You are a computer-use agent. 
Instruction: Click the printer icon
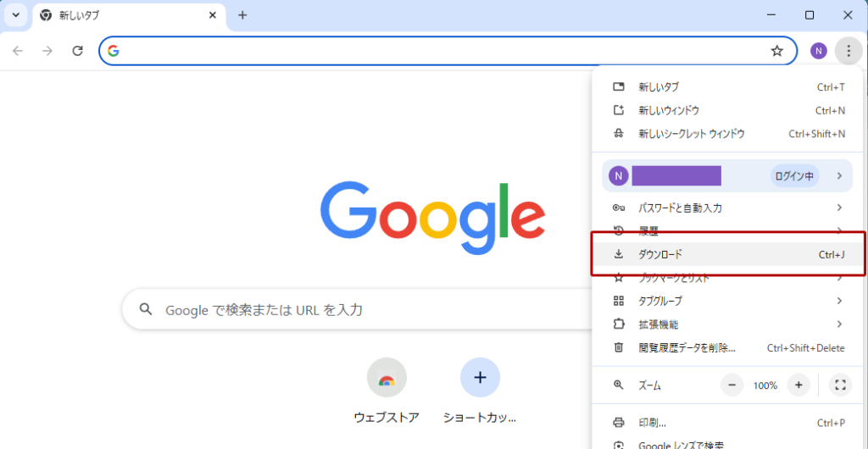[x=619, y=423]
